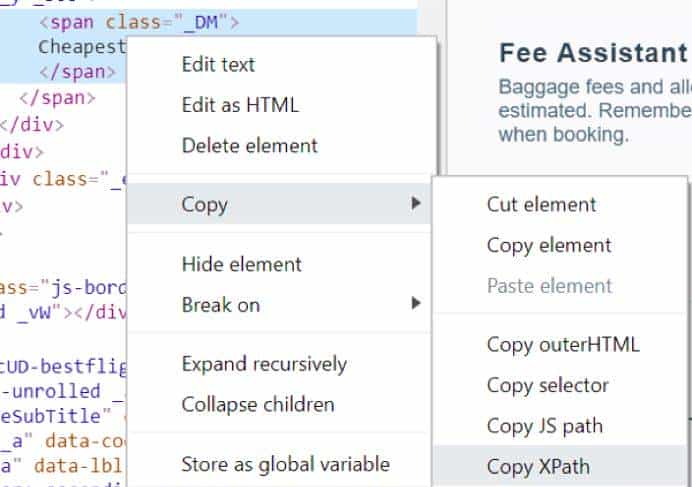Click Edit text in context menu
This screenshot has width=692, height=487.
coord(218,64)
